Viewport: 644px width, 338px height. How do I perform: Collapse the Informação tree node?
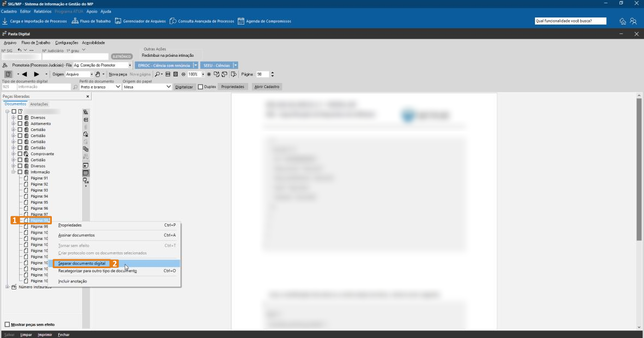click(x=14, y=172)
